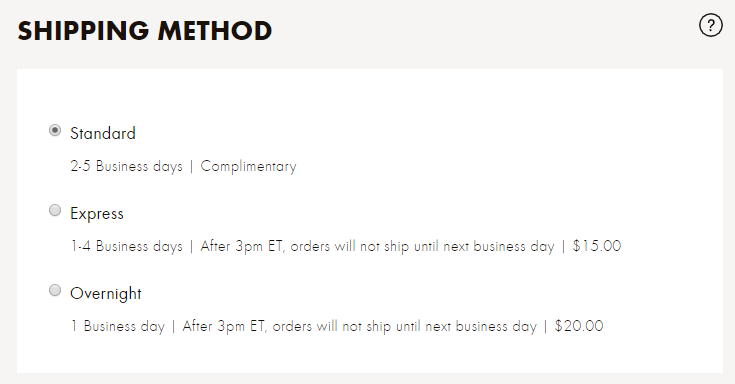Click the $15.00 Express price
The image size is (735, 384).
[x=597, y=246]
